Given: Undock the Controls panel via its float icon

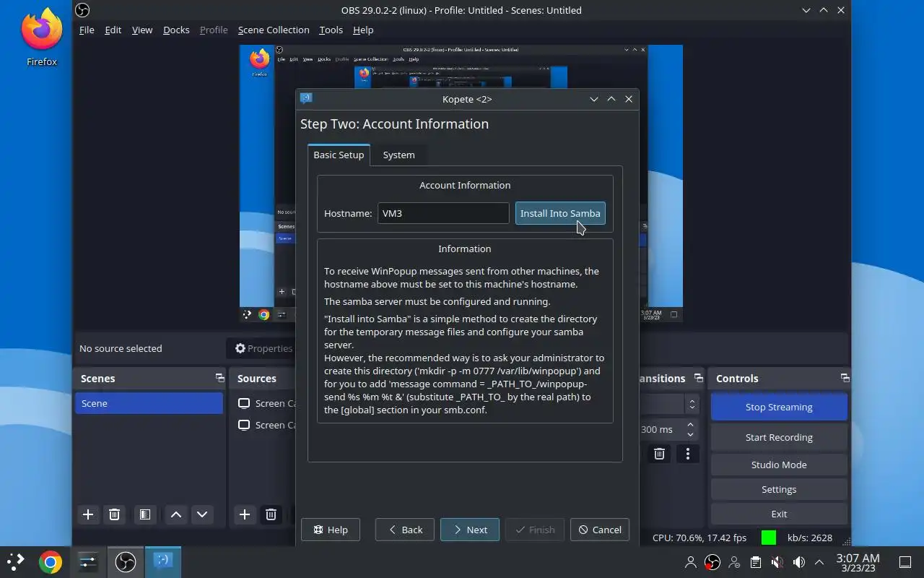Looking at the screenshot, I should 845,378.
